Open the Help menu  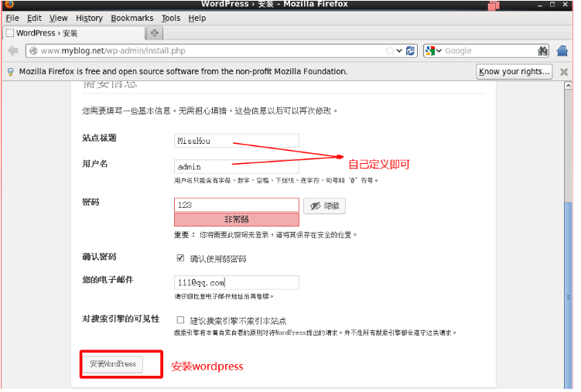(x=197, y=18)
